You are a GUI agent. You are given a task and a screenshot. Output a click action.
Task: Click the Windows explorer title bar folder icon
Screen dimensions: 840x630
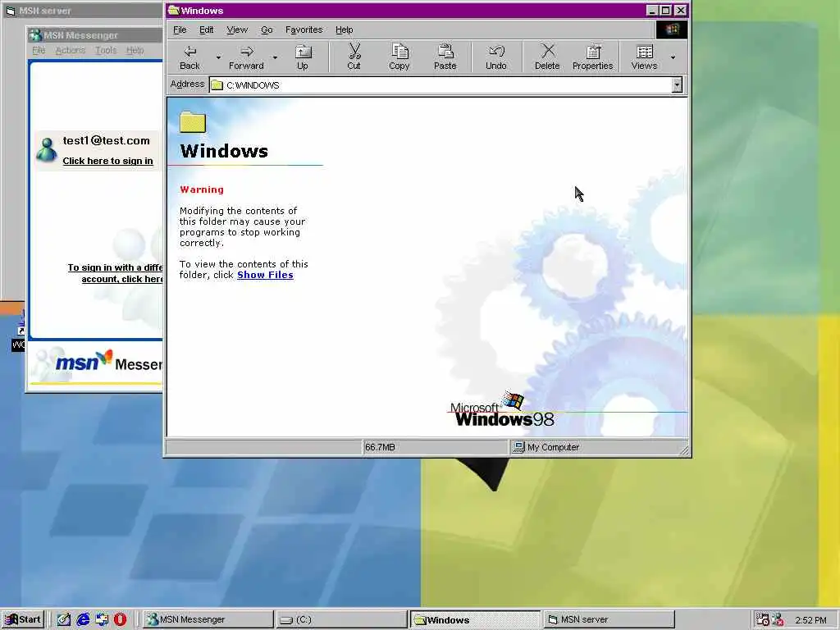coord(174,10)
